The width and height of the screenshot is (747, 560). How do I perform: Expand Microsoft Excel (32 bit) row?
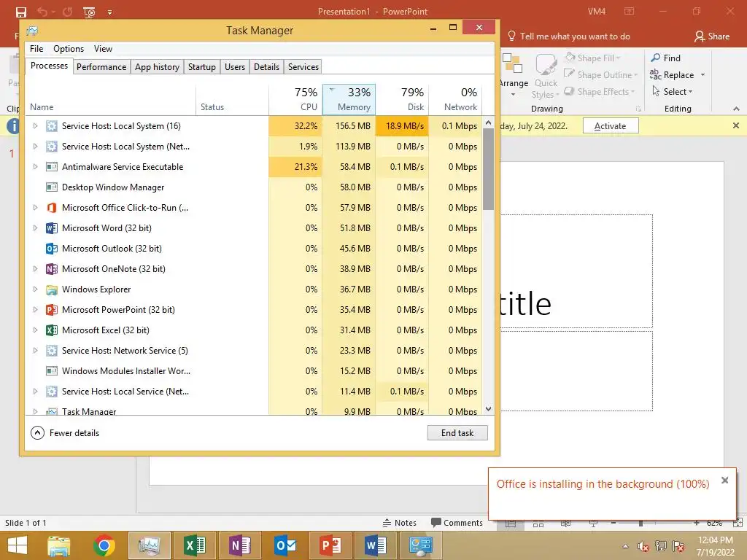coord(35,330)
